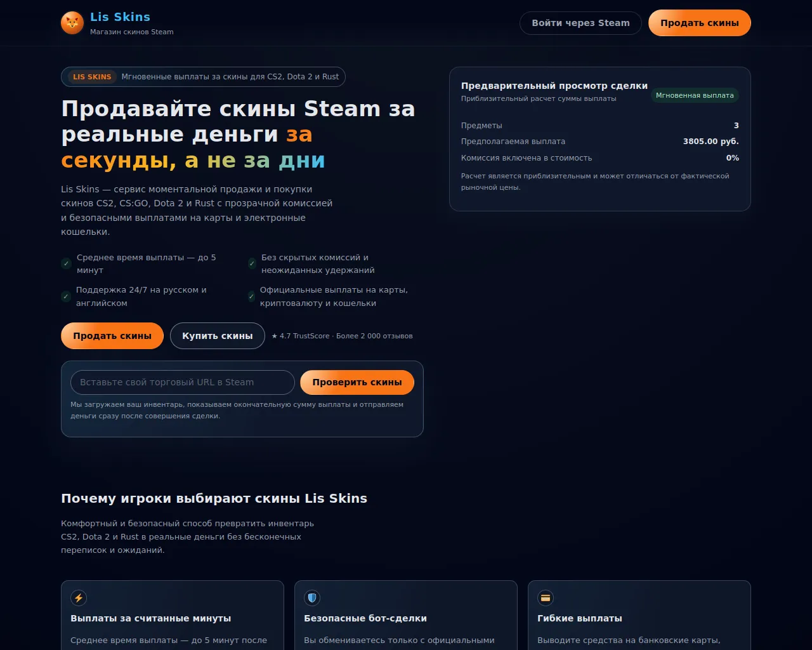This screenshot has width=812, height=650.
Task: Open 'Купить скины' page
Action: pyautogui.click(x=217, y=336)
